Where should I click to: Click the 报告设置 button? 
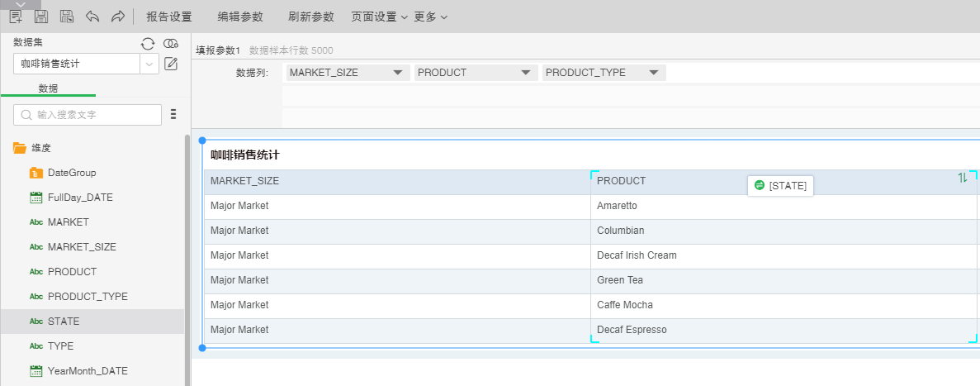(x=168, y=17)
